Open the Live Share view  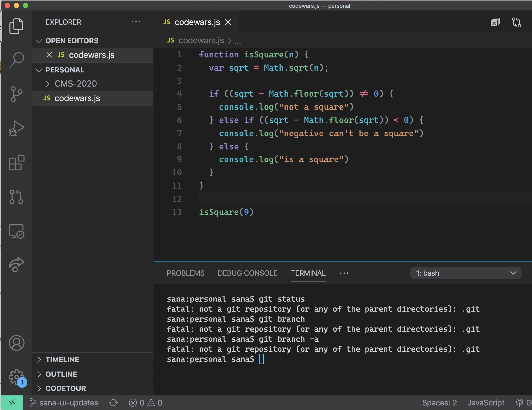(16, 264)
